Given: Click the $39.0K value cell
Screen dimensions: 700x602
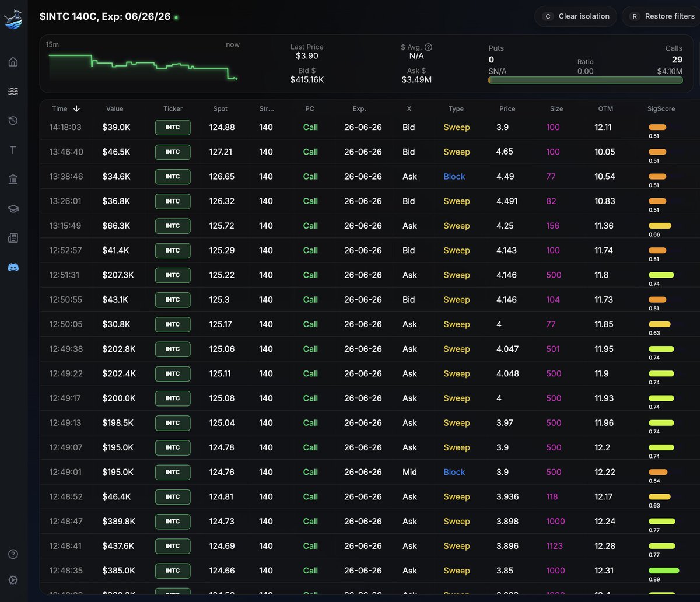Looking at the screenshot, I should tap(116, 127).
